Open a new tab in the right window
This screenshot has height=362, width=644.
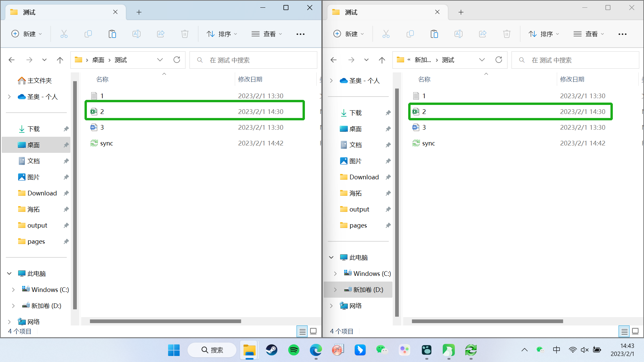[x=461, y=12]
